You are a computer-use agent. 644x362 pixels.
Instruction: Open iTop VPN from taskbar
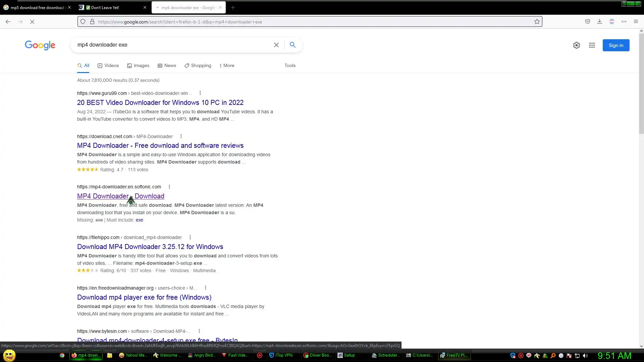(281, 355)
